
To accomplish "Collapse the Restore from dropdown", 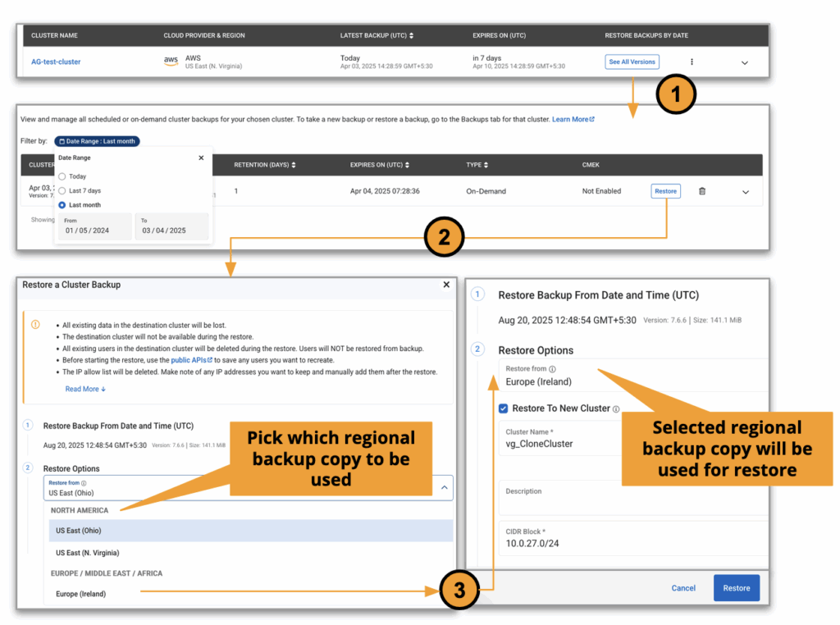I will coord(444,487).
